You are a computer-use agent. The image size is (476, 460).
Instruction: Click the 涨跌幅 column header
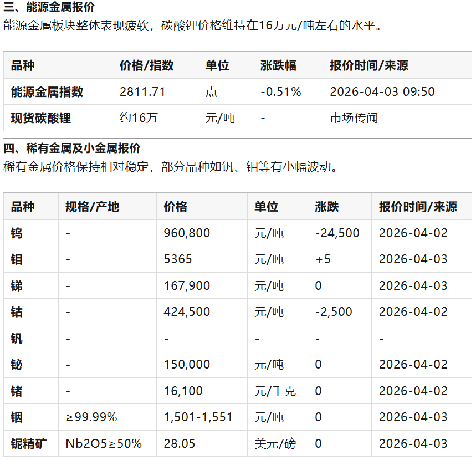pyautogui.click(x=278, y=66)
